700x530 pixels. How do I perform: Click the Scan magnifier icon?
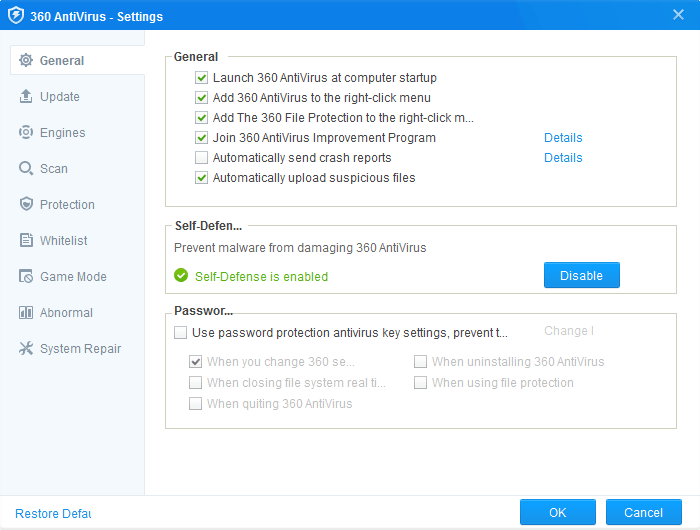pyautogui.click(x=26, y=169)
